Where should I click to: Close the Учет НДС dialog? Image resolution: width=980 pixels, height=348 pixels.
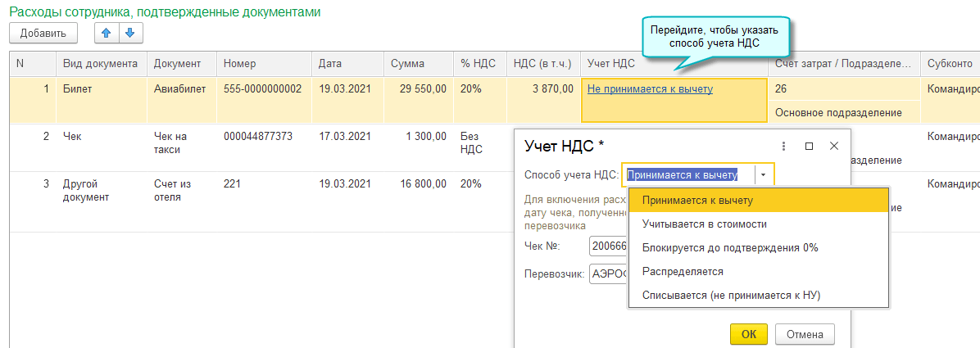[834, 146]
